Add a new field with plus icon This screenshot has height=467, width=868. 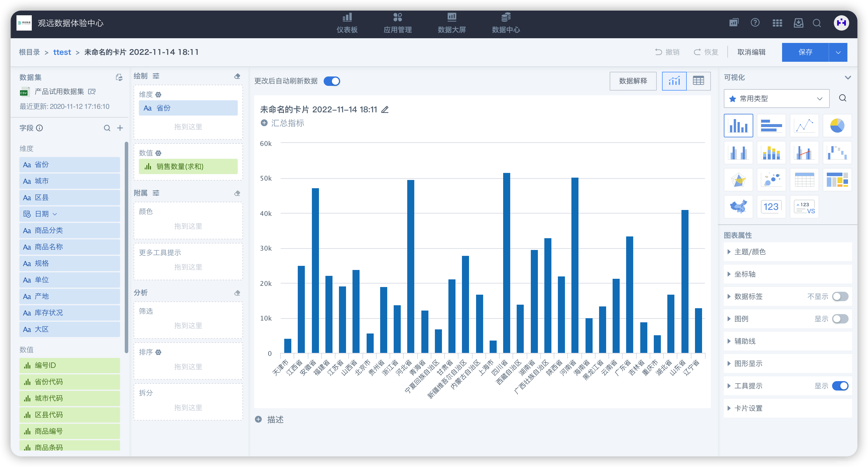[120, 128]
